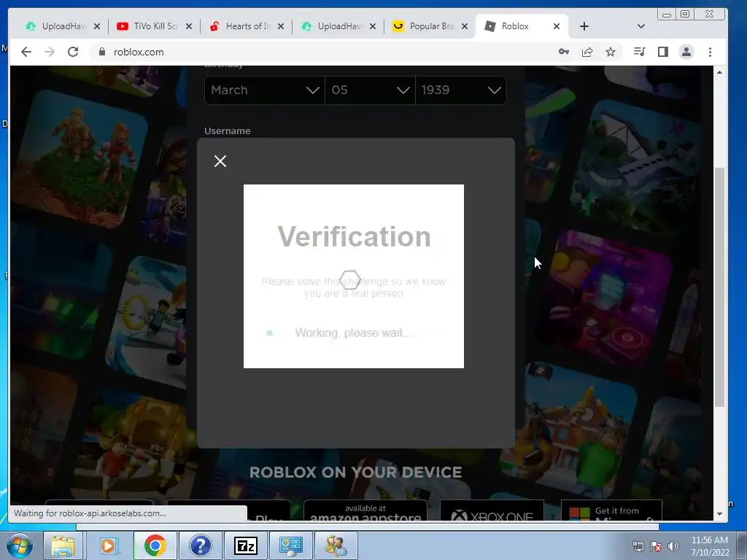Open Windows Explorer from the taskbar
747x560 pixels.
coord(63,545)
